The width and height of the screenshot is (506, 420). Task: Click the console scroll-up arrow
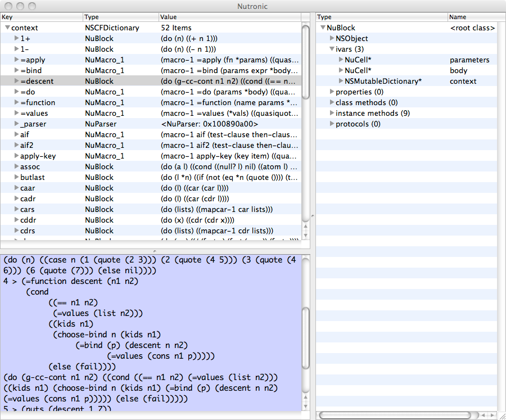pyautogui.click(x=305, y=398)
